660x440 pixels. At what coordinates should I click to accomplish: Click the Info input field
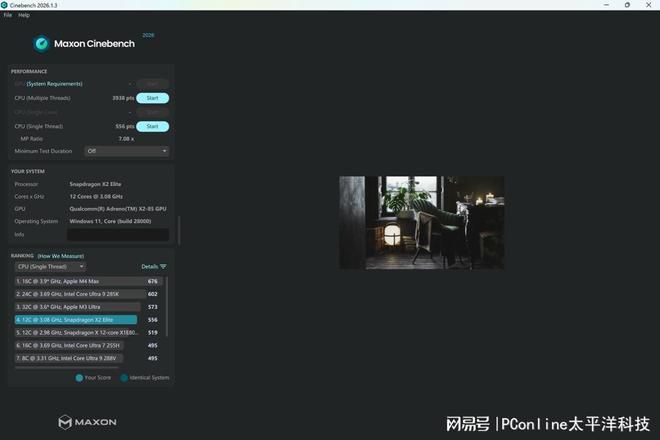click(118, 235)
